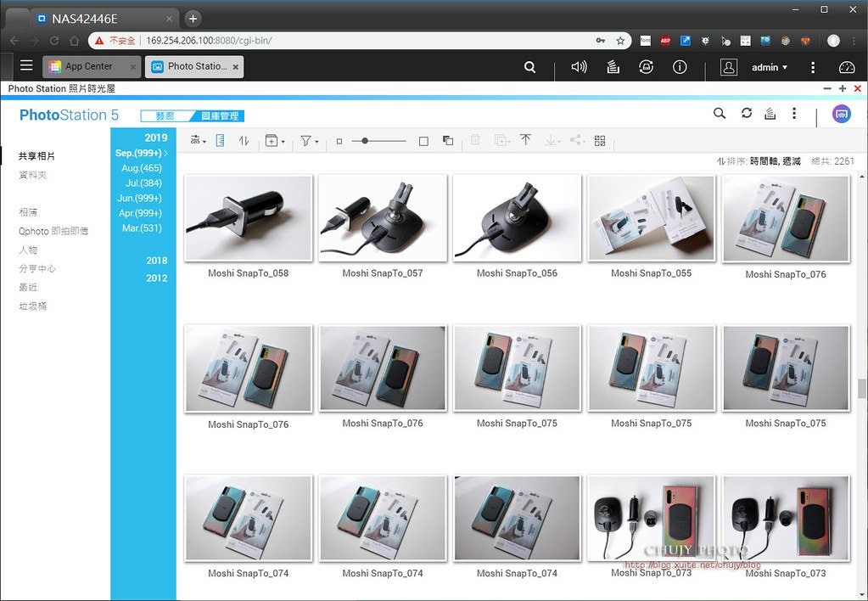This screenshot has width=868, height=601.
Task: Click the multi-select overlapping squares icon
Action: (448, 141)
